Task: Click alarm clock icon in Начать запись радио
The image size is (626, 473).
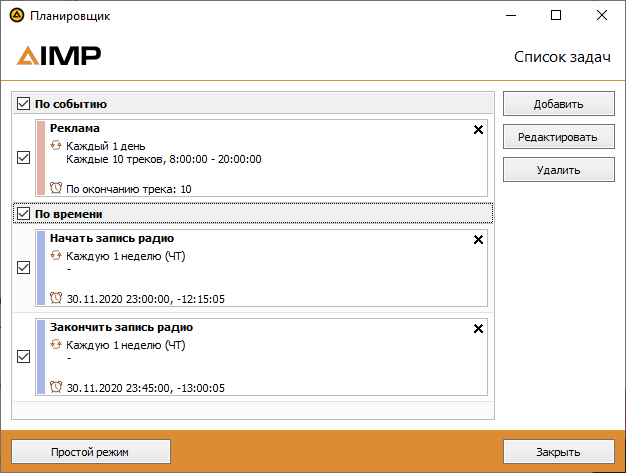Action: point(56,298)
